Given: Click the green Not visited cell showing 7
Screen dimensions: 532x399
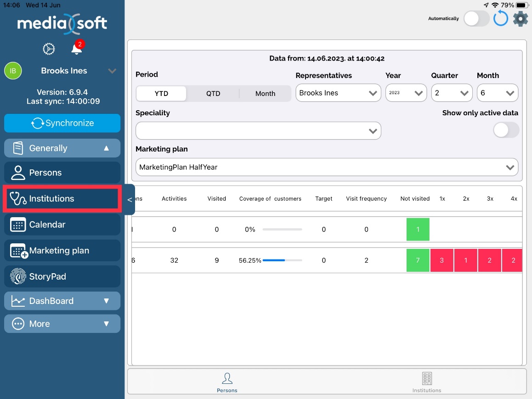Looking at the screenshot, I should tap(418, 260).
